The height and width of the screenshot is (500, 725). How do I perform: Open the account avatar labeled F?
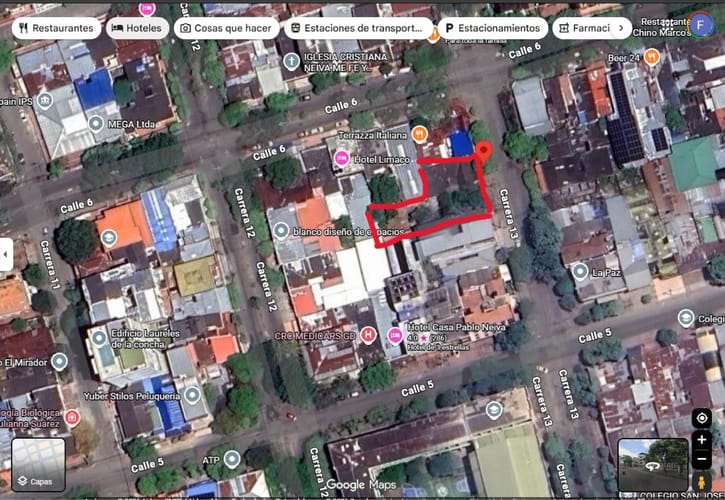[701, 25]
